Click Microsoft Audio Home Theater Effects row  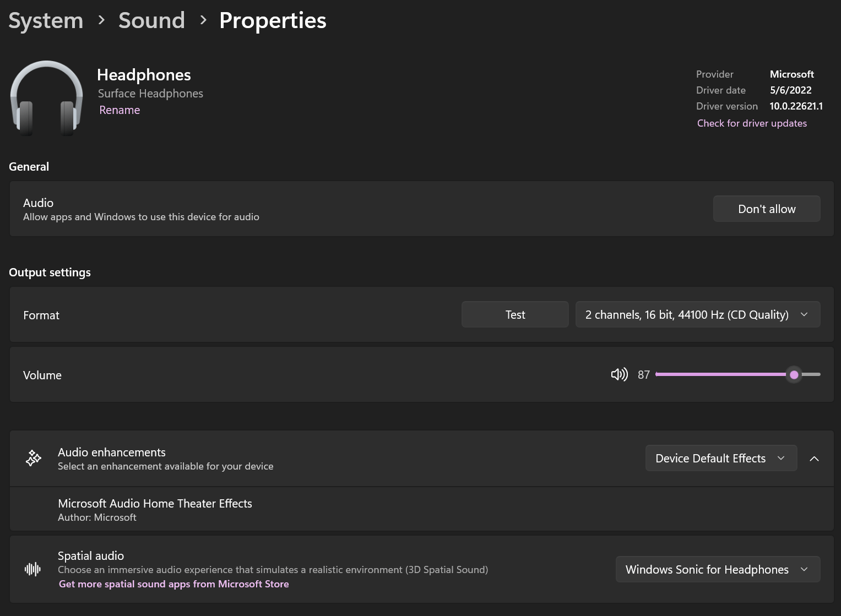click(421, 510)
